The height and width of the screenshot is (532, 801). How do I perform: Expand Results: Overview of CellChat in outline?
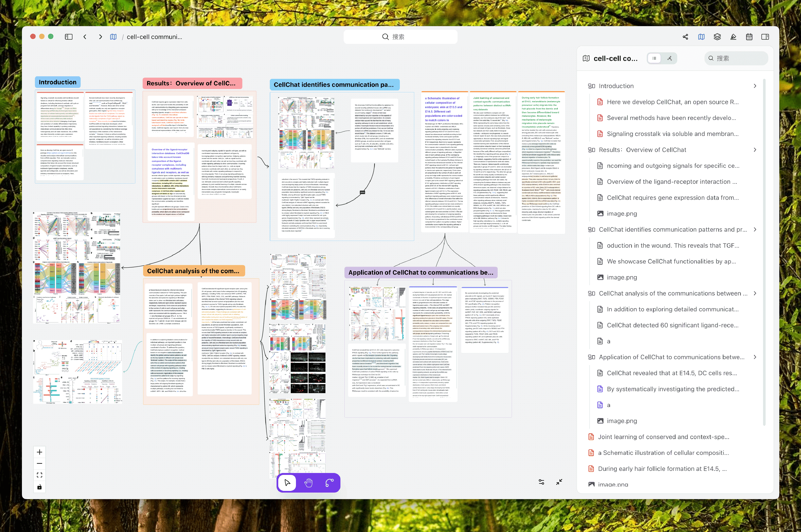pos(755,150)
